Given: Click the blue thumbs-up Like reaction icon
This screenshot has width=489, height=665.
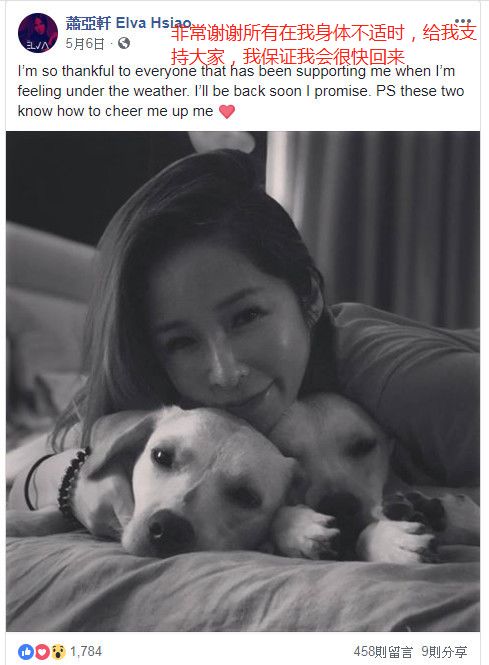Looking at the screenshot, I should (x=26, y=651).
